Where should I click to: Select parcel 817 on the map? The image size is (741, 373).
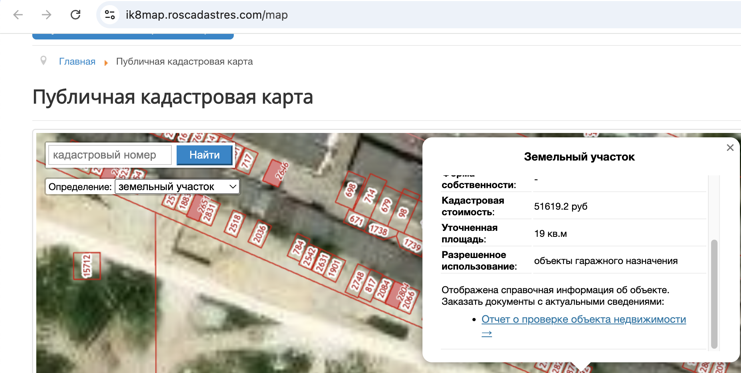click(x=371, y=286)
